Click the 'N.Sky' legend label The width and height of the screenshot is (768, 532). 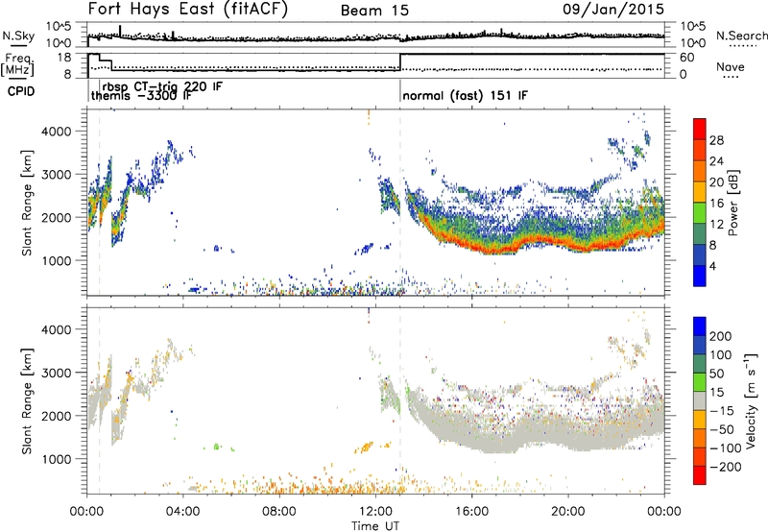(x=18, y=36)
